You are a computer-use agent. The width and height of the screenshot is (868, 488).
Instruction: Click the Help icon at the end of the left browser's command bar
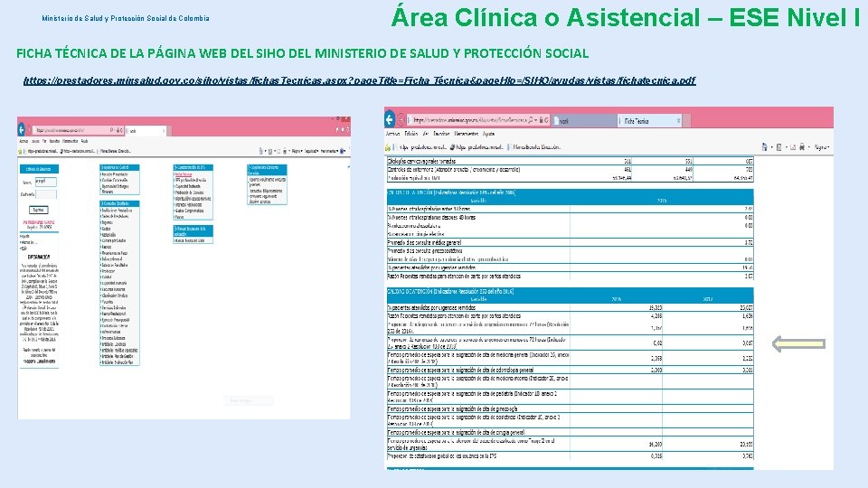click(343, 151)
